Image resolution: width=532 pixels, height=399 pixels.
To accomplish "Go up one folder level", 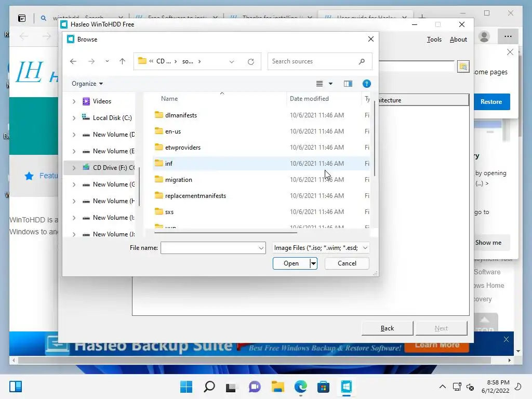I will tap(122, 61).
